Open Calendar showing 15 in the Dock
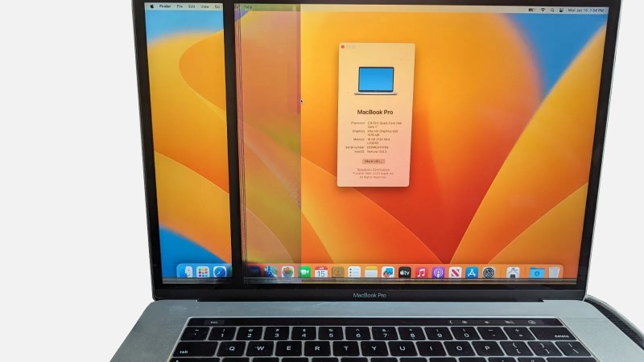 (x=320, y=272)
